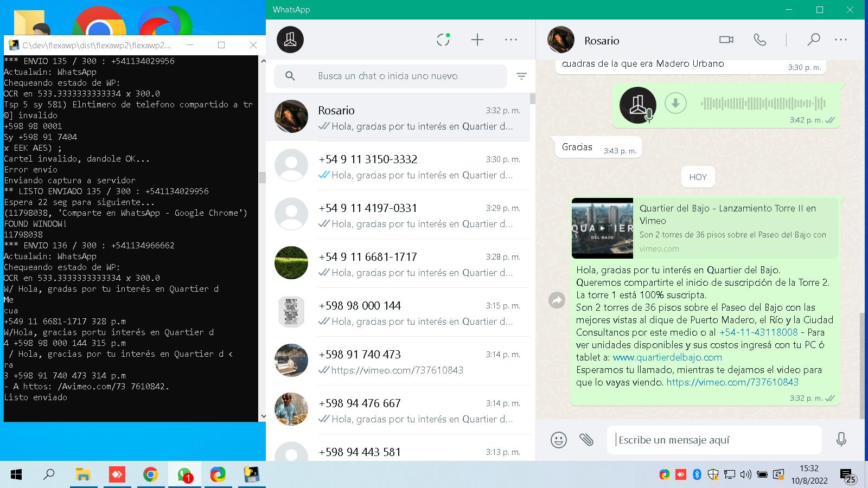
Task: Open volume control in system tray
Action: pos(746,475)
